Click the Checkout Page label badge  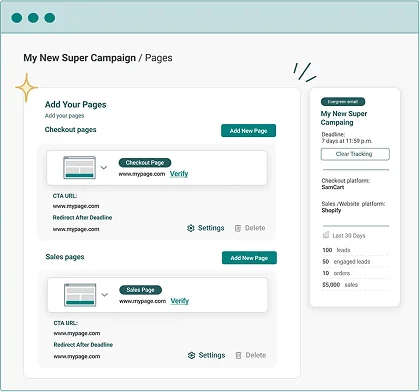pos(145,163)
